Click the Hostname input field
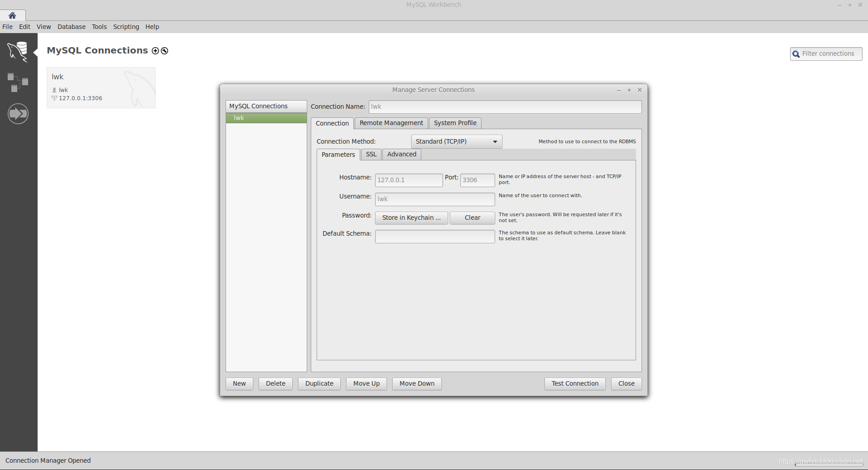Viewport: 868px width, 470px height. pyautogui.click(x=409, y=180)
